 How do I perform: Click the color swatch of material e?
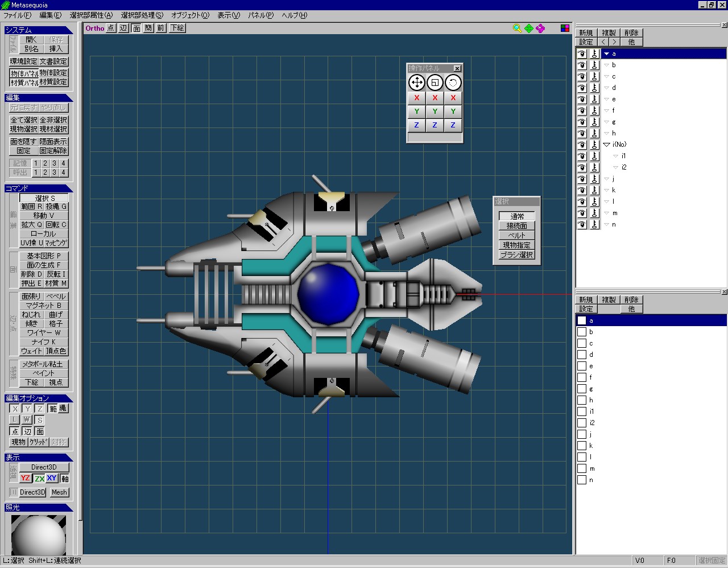pos(582,366)
